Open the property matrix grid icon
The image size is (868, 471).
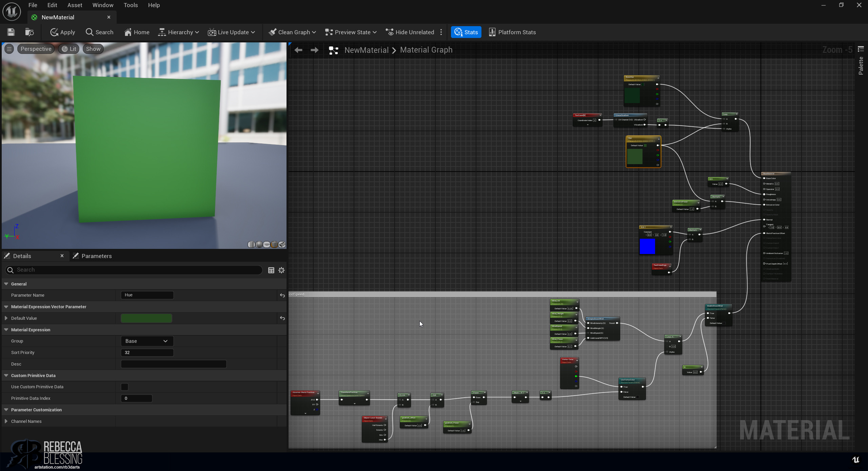tap(271, 270)
